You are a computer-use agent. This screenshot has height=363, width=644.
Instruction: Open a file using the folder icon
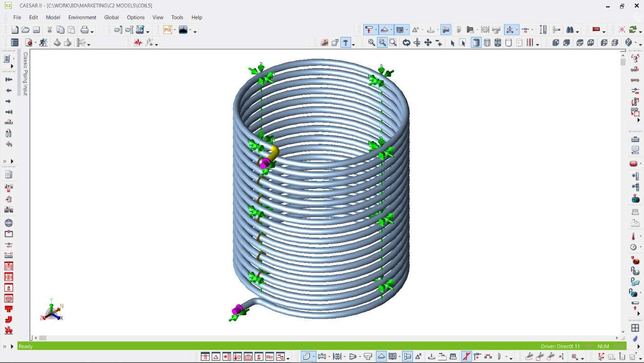(x=26, y=30)
